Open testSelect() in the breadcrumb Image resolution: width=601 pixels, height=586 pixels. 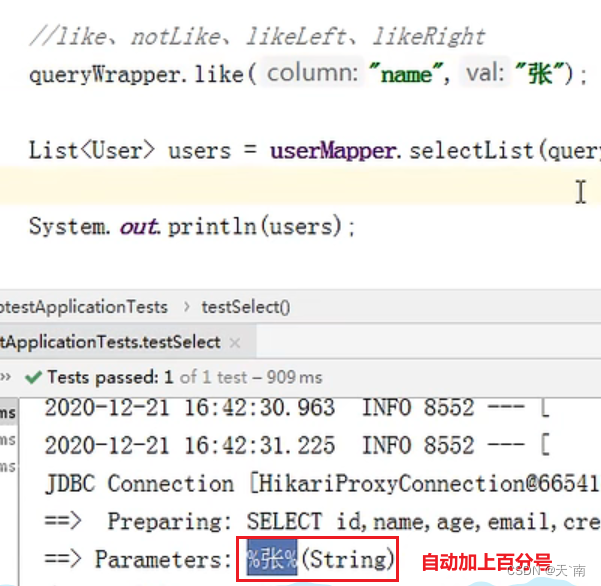click(x=246, y=307)
